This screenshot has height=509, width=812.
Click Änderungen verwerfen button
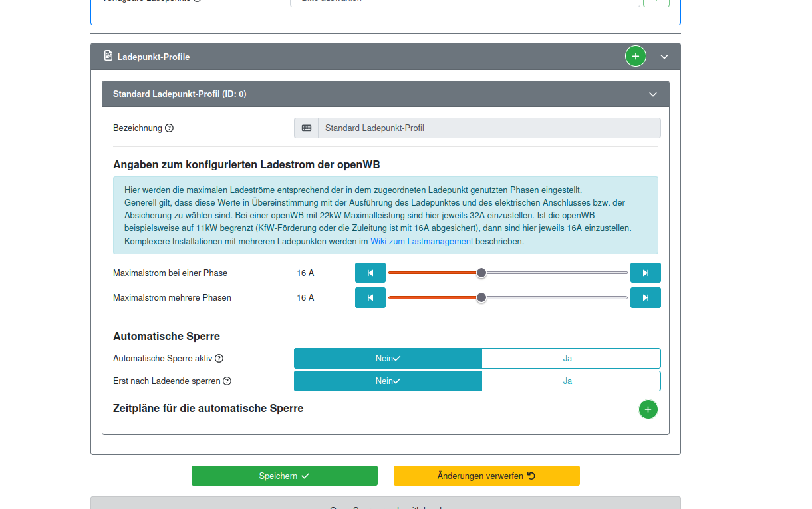[487, 476]
